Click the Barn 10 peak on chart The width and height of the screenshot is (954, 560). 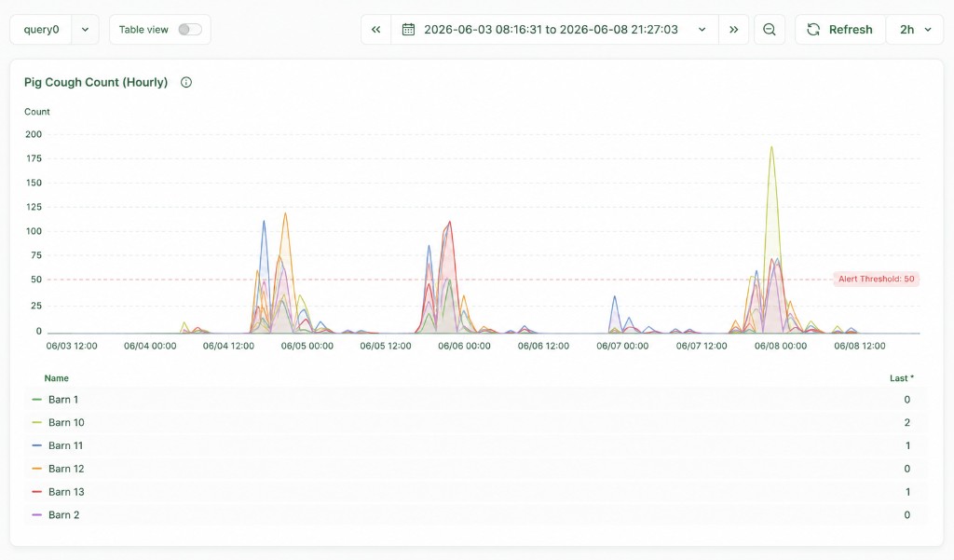click(771, 146)
